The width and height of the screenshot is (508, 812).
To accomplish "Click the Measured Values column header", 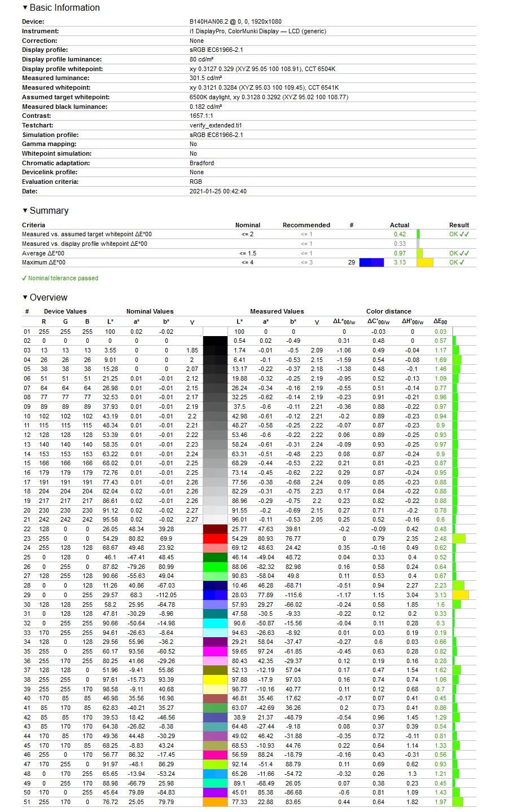I will [277, 311].
